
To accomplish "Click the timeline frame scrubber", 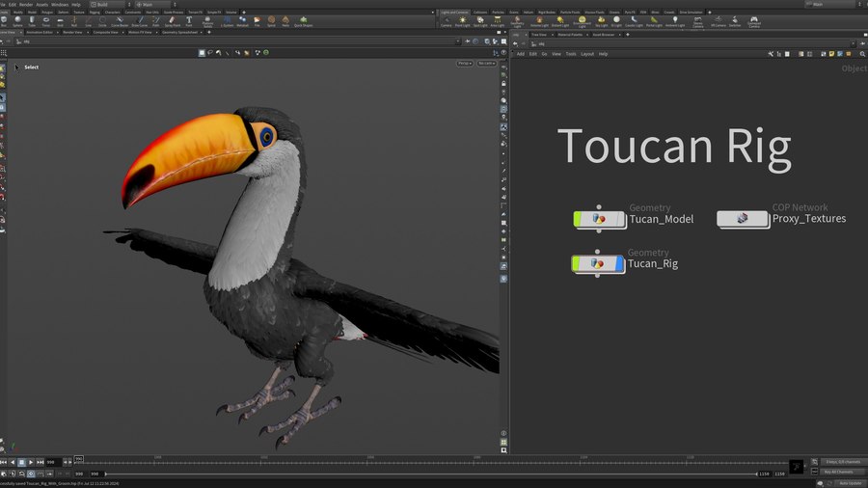I will [79, 459].
